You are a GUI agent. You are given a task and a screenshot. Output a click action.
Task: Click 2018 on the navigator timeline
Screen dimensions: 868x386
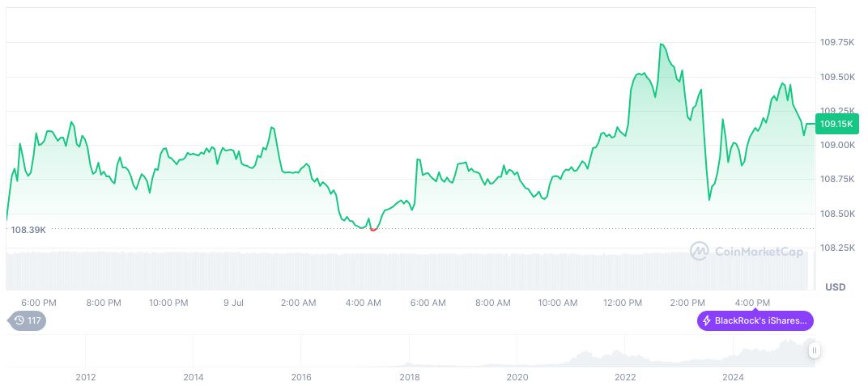410,377
